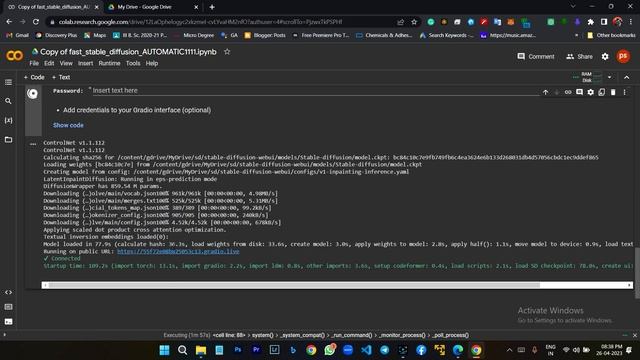640x360 pixels.
Task: Open the browser extensions puzzle icon
Action: [x=591, y=22]
